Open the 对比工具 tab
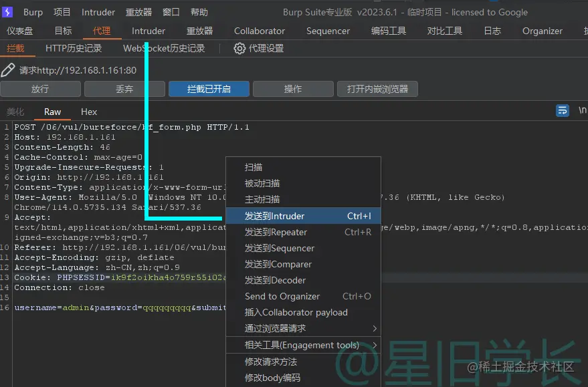The height and width of the screenshot is (387, 588). pos(445,31)
